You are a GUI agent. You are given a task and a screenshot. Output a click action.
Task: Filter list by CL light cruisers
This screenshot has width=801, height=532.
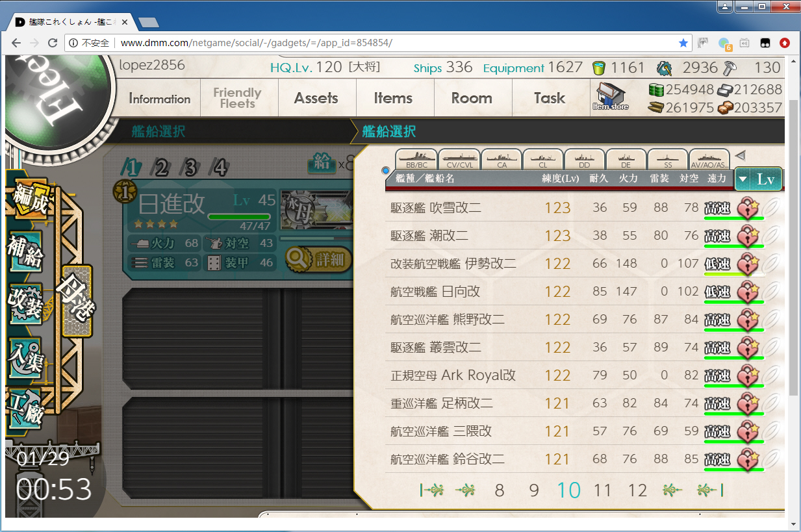543,159
